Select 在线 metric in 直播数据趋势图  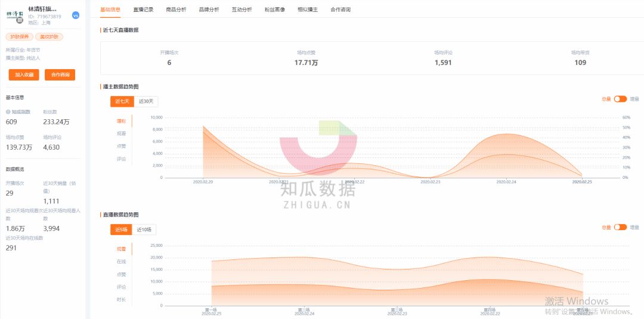click(x=121, y=262)
